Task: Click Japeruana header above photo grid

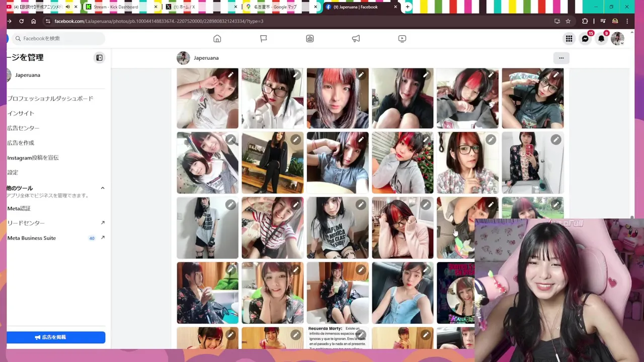Action: point(206,58)
